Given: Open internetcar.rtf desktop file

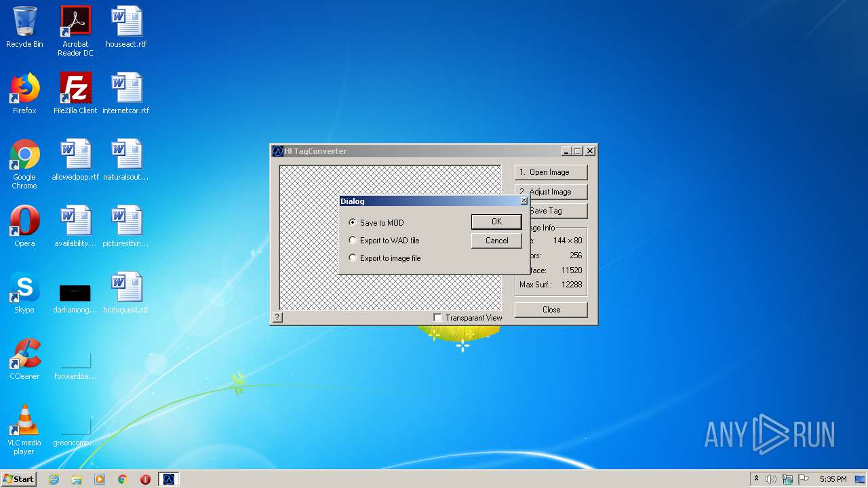Looking at the screenshot, I should 126,94.
